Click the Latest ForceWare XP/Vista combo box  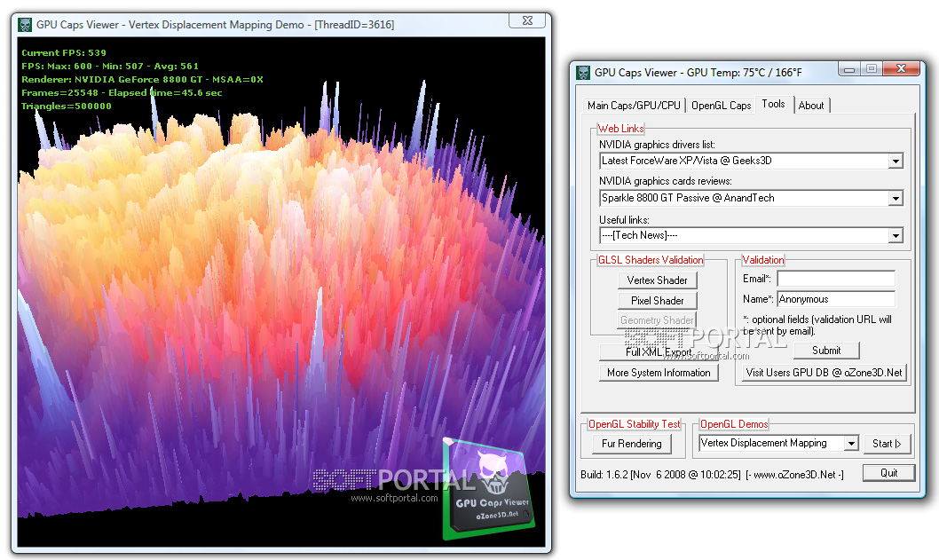pos(751,162)
